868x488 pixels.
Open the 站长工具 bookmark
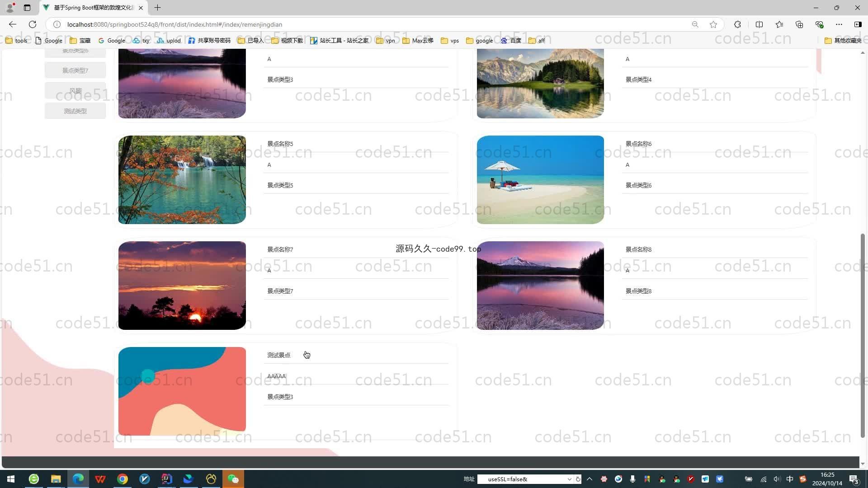pyautogui.click(x=340, y=41)
